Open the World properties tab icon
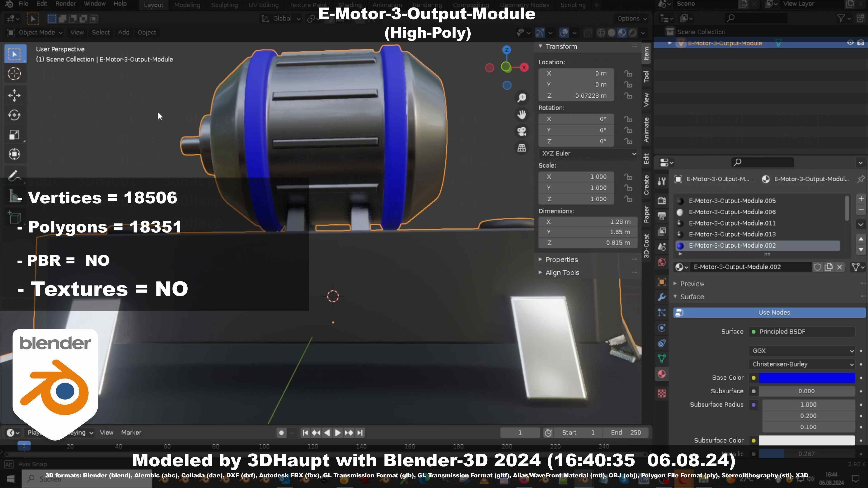This screenshot has height=488, width=868. point(662,262)
